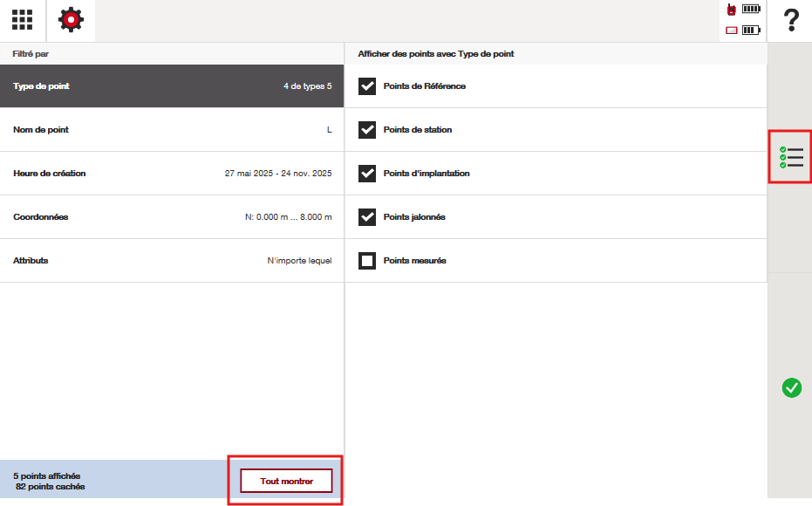Viewport: 812px width, 506px height.
Task: Toggle Points de station checkbox
Action: [367, 130]
